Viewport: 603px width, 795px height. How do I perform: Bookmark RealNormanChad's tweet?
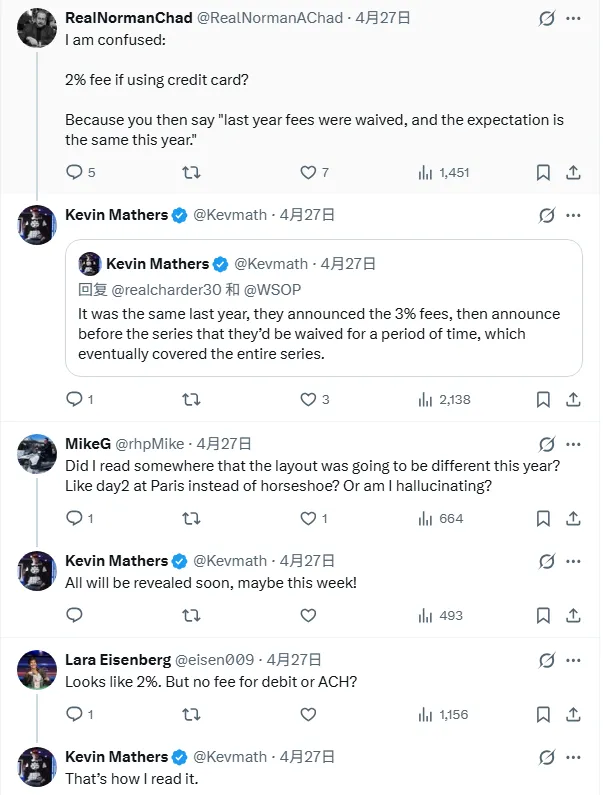(543, 172)
